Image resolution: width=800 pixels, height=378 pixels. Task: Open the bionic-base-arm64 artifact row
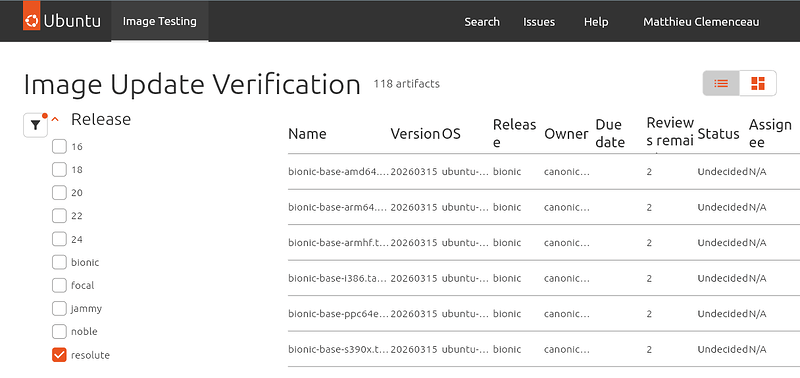(x=544, y=207)
